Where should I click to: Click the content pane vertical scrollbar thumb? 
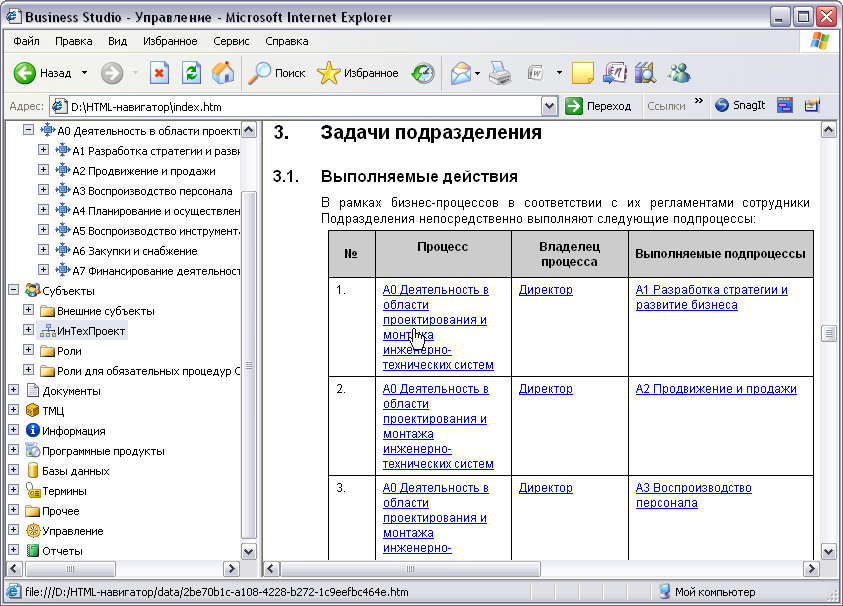coord(828,333)
